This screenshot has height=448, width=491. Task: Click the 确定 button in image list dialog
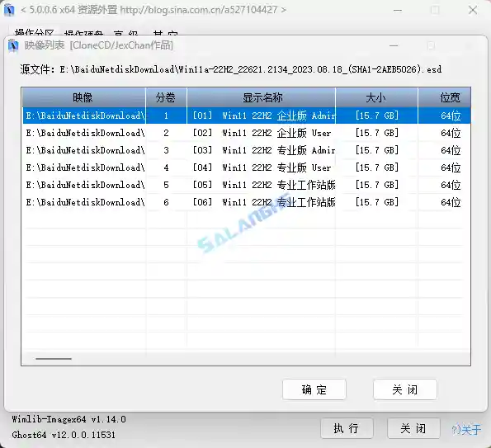point(314,389)
